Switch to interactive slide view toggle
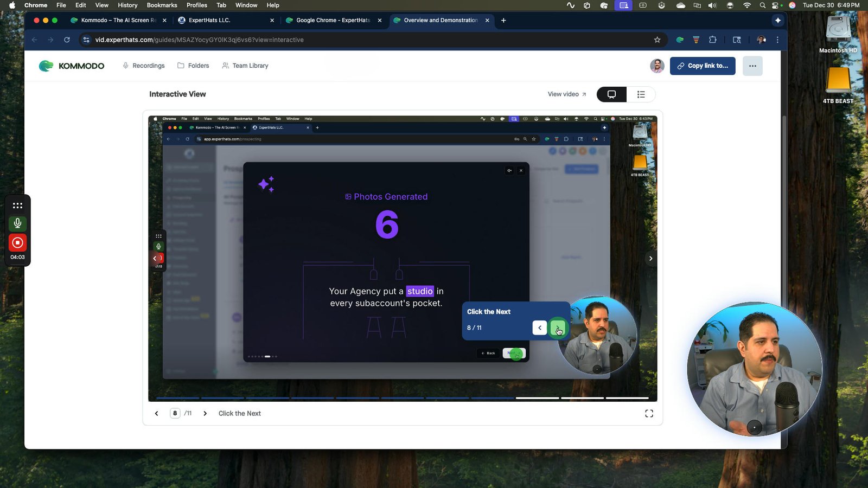The width and height of the screenshot is (868, 488). 611,94
